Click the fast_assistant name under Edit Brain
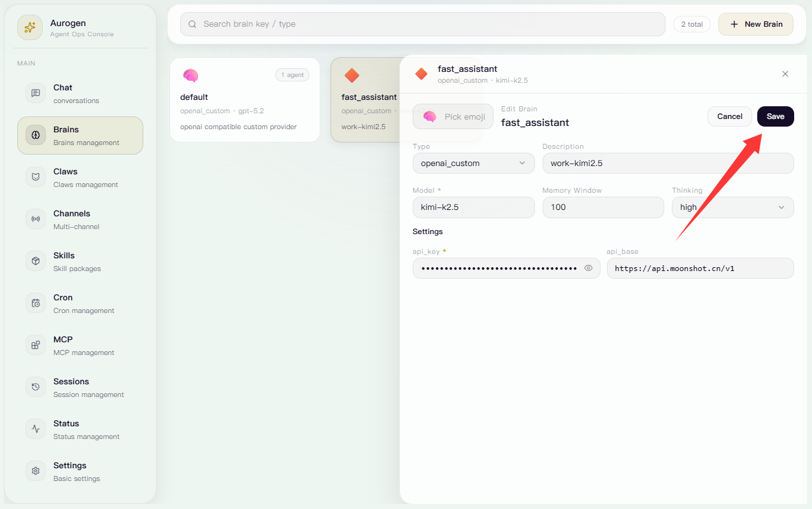This screenshot has width=812, height=509. coord(535,122)
